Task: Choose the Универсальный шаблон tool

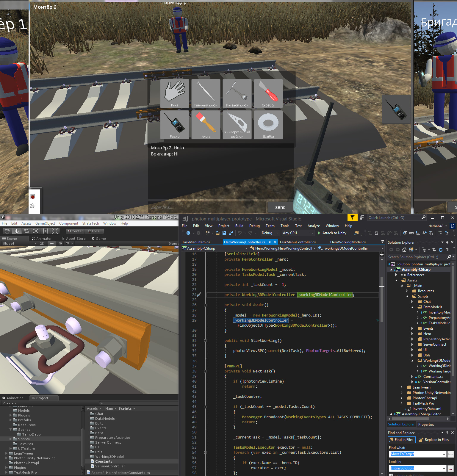Action: click(x=237, y=125)
